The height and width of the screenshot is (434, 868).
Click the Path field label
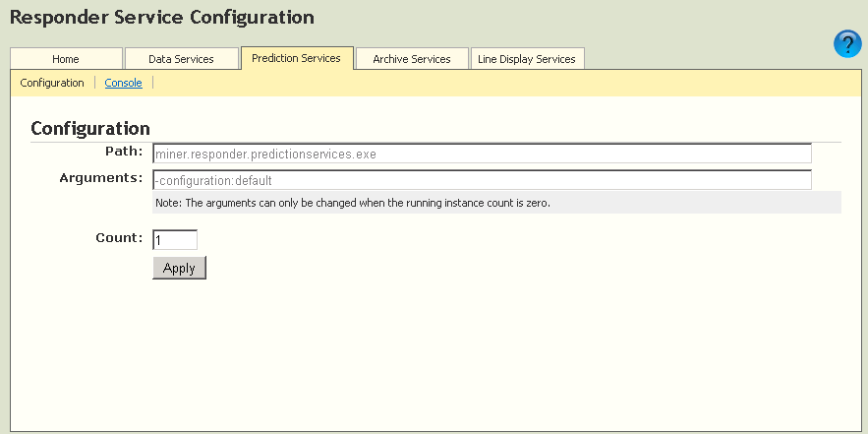tap(124, 152)
